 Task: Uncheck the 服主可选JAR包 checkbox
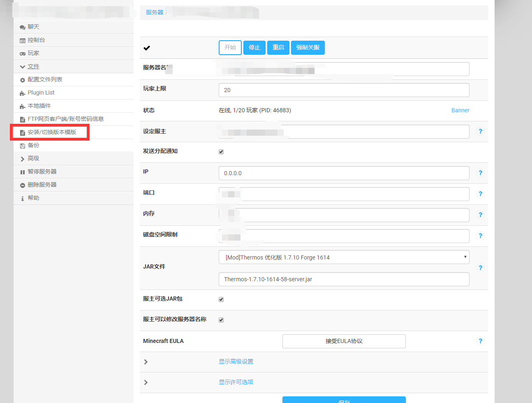[221, 299]
